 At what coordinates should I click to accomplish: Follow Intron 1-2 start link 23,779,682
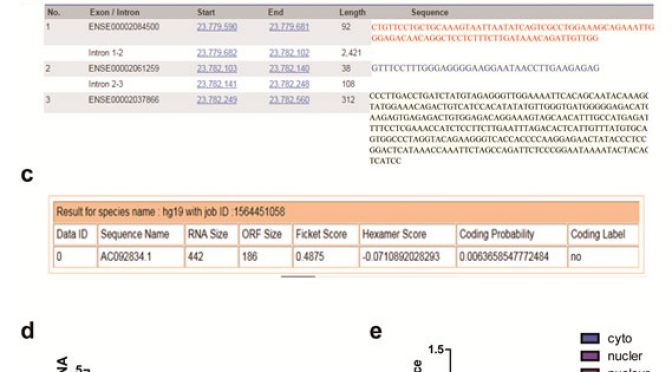tap(217, 53)
